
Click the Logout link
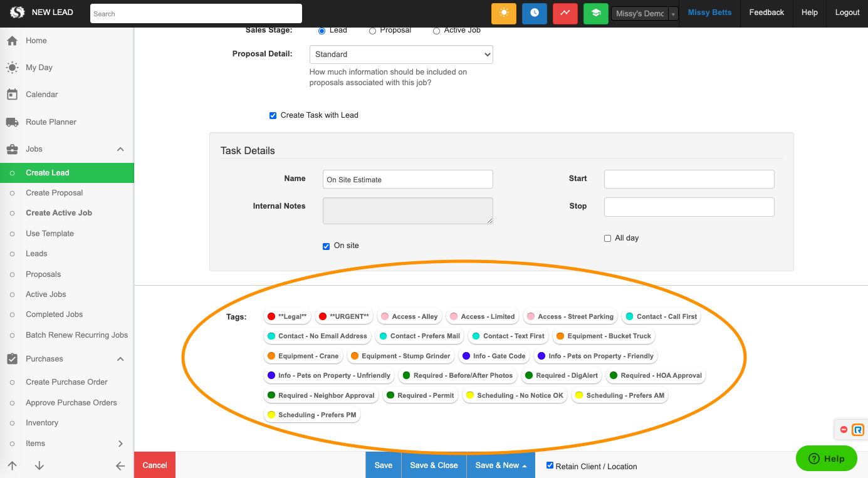tap(847, 13)
